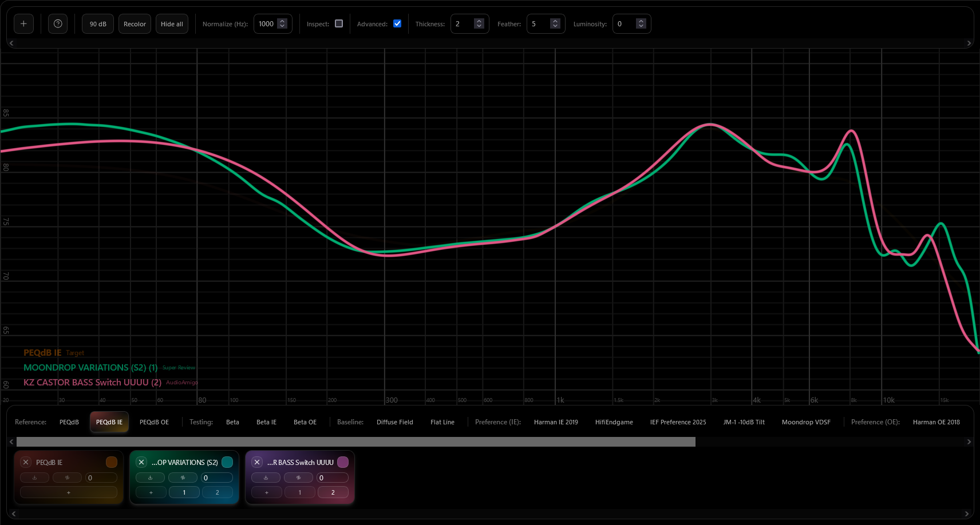980x525 pixels.
Task: Select the Beta IE testing target
Action: tap(266, 422)
